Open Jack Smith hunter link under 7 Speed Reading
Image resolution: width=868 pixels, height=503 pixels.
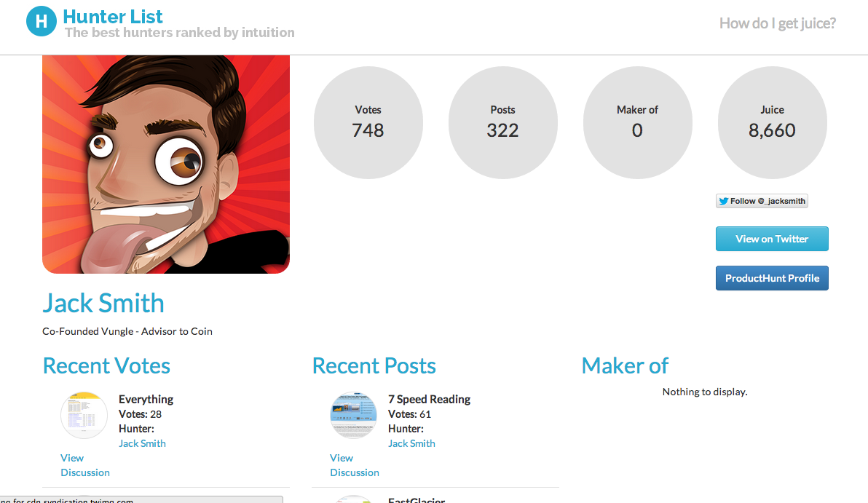[x=411, y=443]
